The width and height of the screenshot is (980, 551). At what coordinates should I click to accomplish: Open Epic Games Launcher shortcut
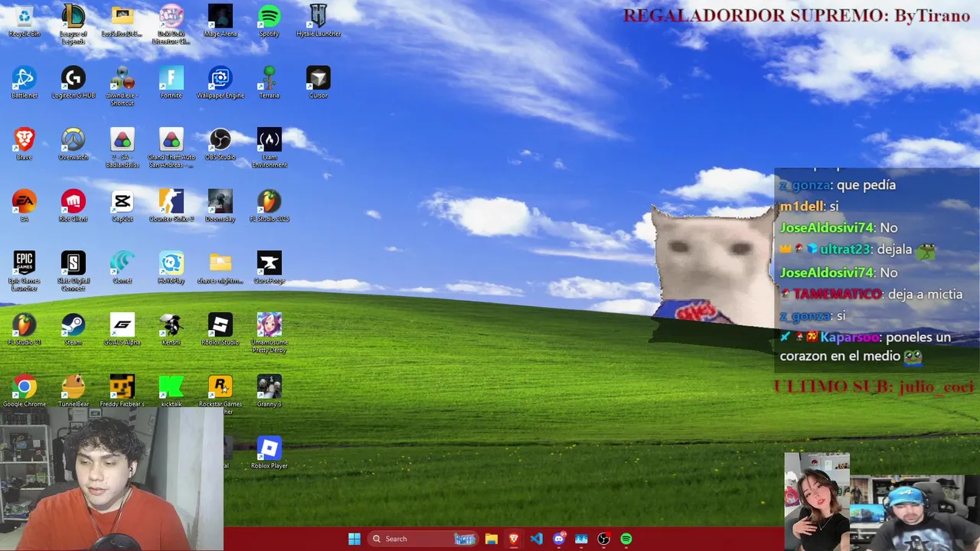(24, 271)
